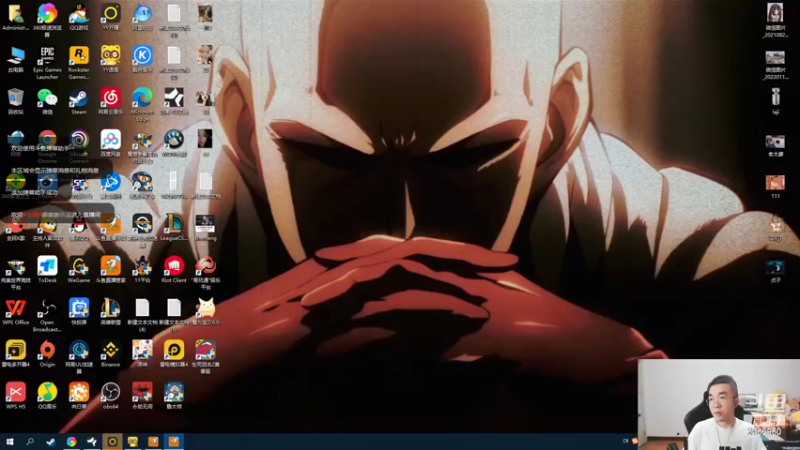Select the WPS Office icon

coord(15,312)
